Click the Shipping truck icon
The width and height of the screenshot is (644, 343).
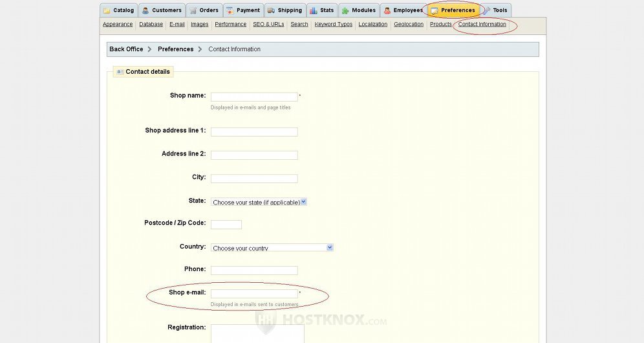click(x=271, y=11)
